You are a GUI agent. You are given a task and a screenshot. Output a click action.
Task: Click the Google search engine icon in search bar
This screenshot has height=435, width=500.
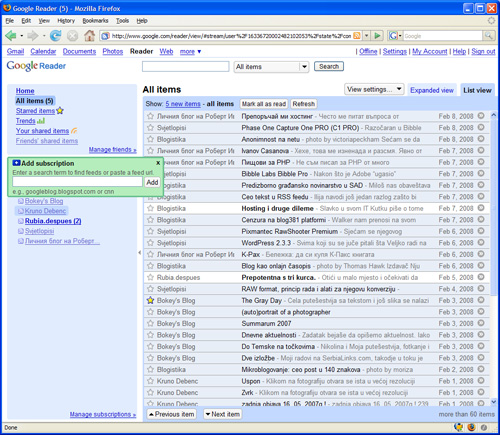(x=393, y=36)
